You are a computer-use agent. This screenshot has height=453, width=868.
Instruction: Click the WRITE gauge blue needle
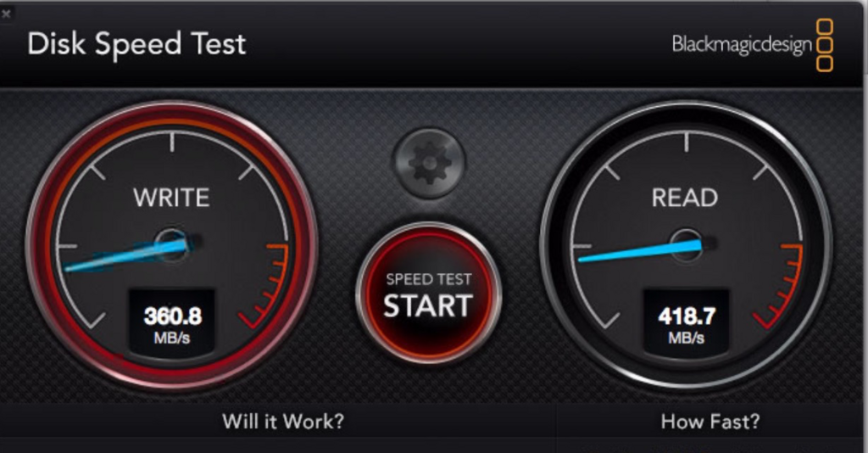pyautogui.click(x=126, y=256)
